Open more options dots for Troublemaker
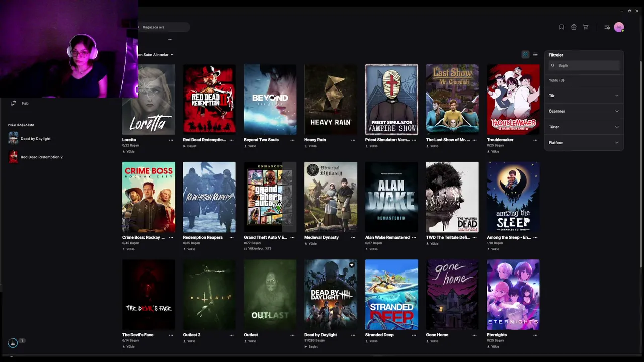644x362 pixels. [x=535, y=140]
